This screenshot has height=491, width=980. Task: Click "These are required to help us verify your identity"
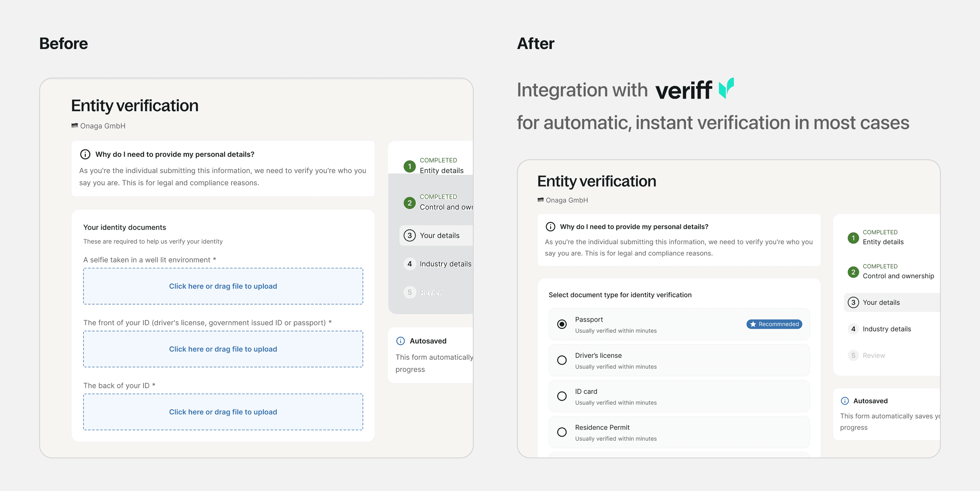(153, 241)
